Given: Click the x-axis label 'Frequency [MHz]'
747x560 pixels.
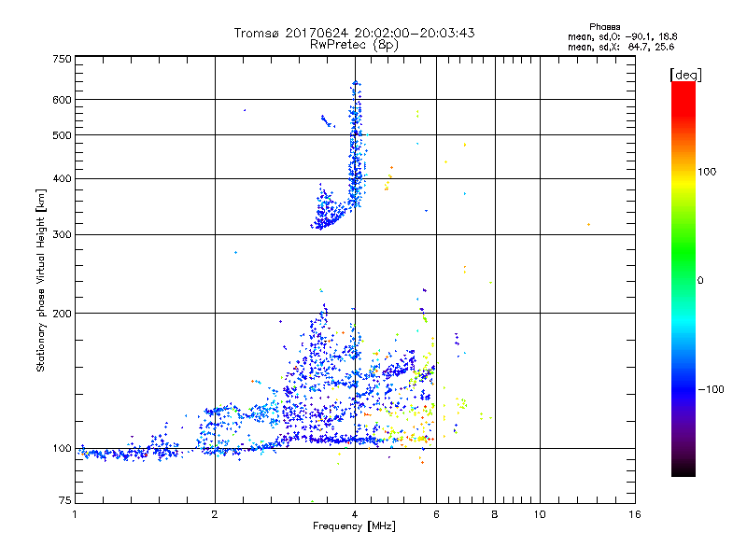Looking at the screenshot, I should coord(354,526).
